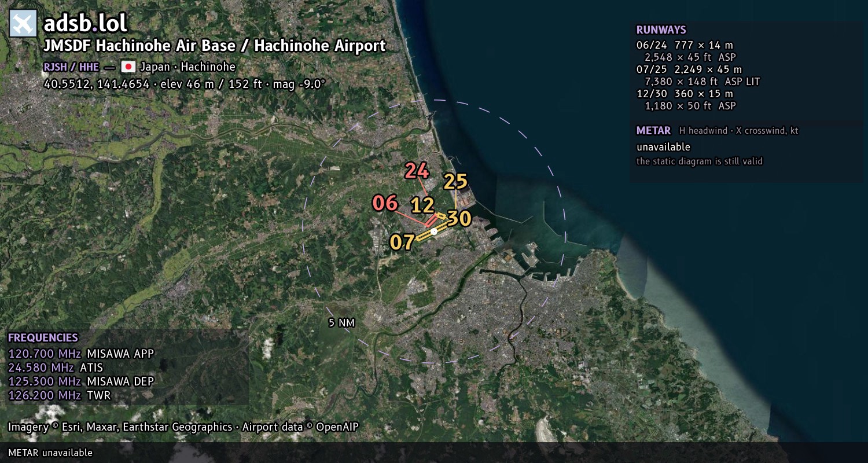Click the runway 06 map label
This screenshot has width=868, height=463.
tap(385, 203)
